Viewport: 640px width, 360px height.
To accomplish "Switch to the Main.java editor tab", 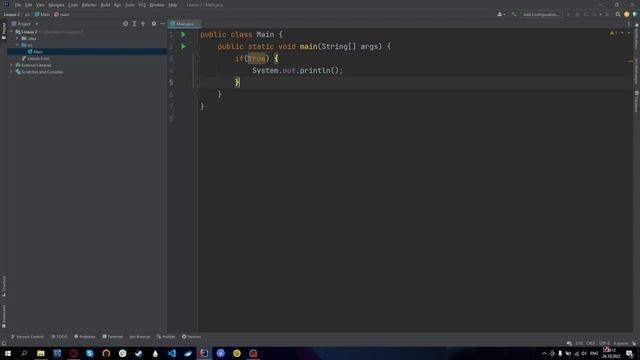I will tap(184, 24).
